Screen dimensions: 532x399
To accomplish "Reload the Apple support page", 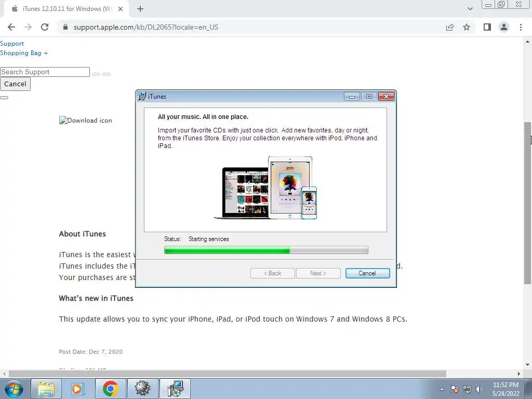I will click(x=45, y=27).
